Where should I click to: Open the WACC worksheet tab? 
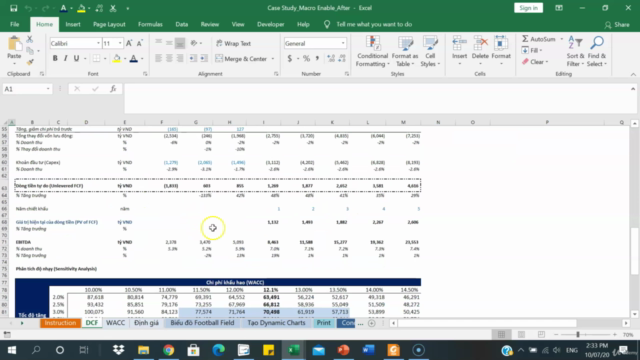pyautogui.click(x=116, y=323)
